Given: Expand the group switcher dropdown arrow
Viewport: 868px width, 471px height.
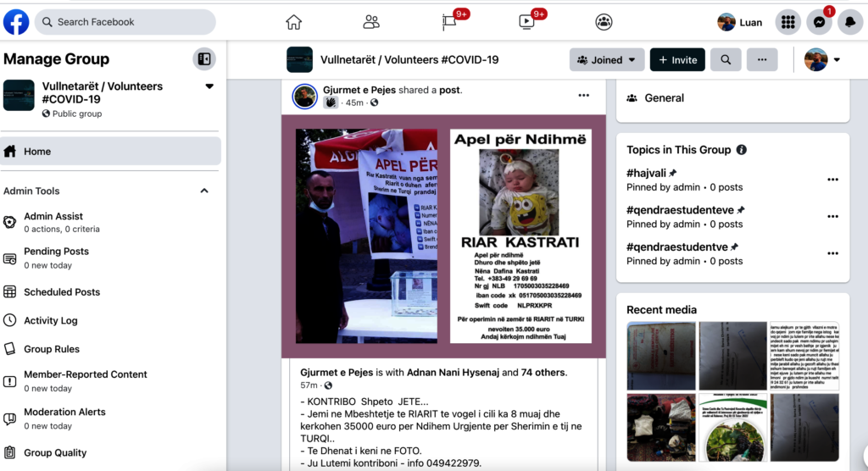Looking at the screenshot, I should (x=209, y=86).
